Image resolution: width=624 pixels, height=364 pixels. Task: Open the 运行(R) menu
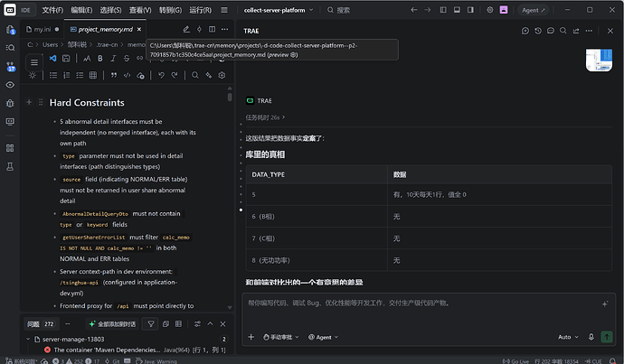coord(200,10)
